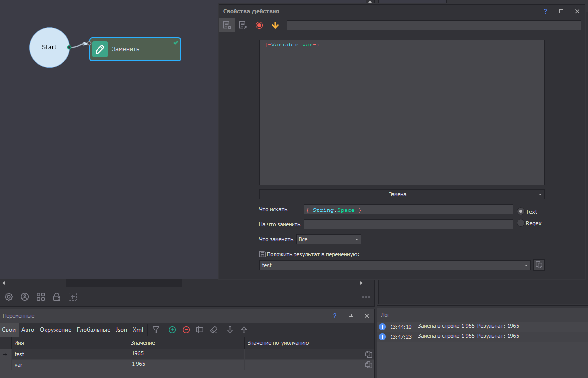Click the orange down arrow icon

click(275, 25)
